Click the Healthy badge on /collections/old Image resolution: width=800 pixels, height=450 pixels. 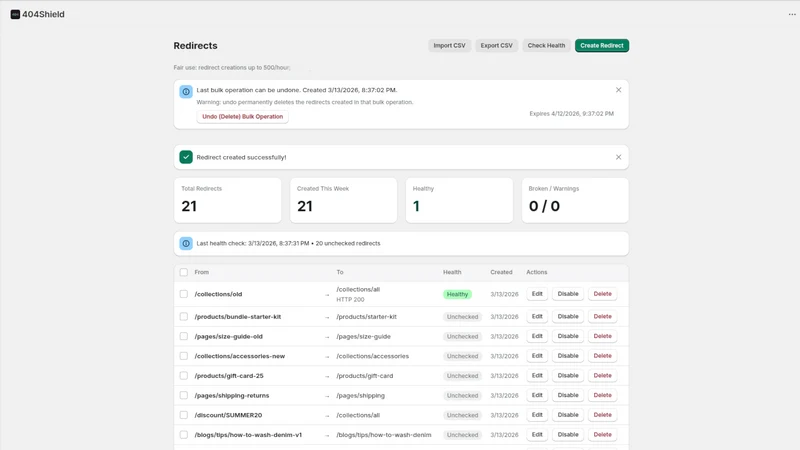coord(457,294)
